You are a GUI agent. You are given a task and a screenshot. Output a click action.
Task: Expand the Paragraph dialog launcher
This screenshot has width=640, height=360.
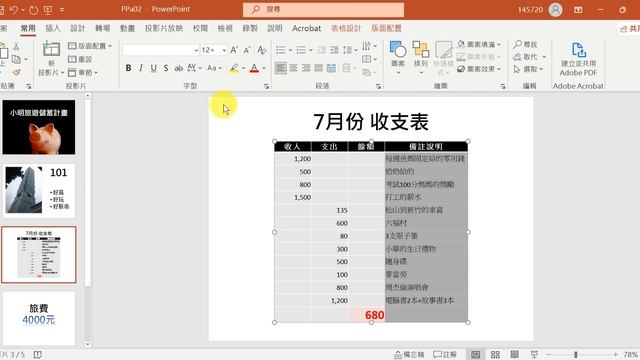click(378, 86)
